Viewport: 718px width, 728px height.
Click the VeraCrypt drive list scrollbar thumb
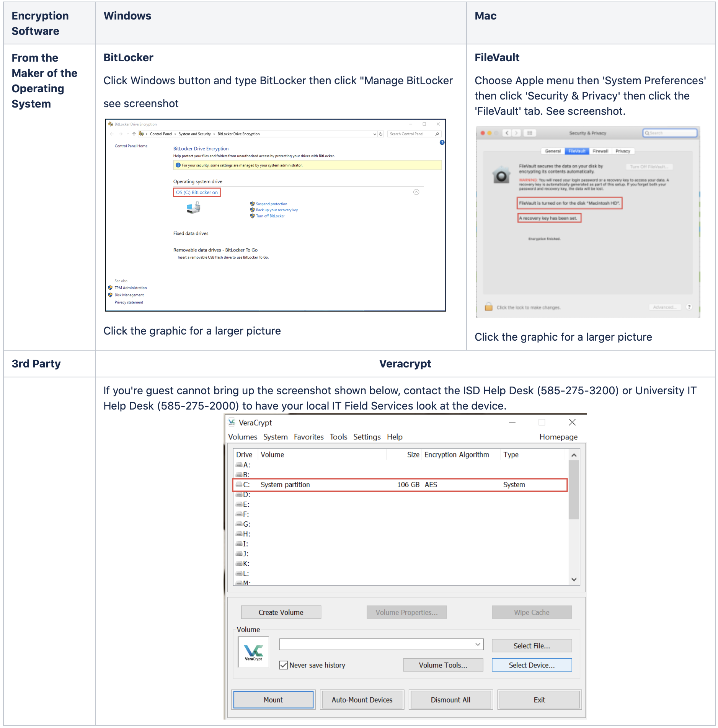pos(574,490)
